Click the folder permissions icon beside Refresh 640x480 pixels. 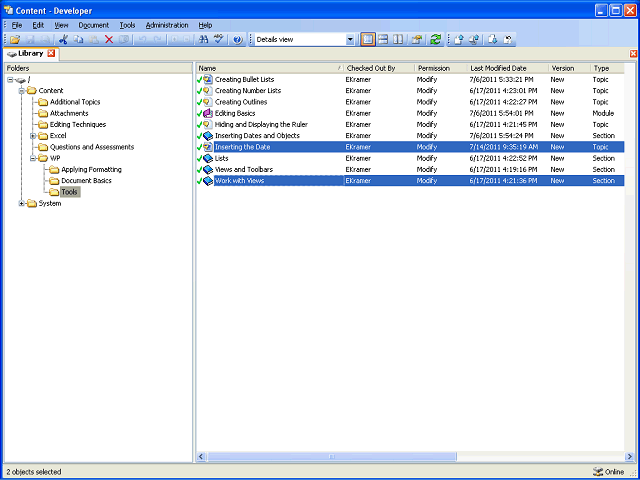click(x=417, y=40)
